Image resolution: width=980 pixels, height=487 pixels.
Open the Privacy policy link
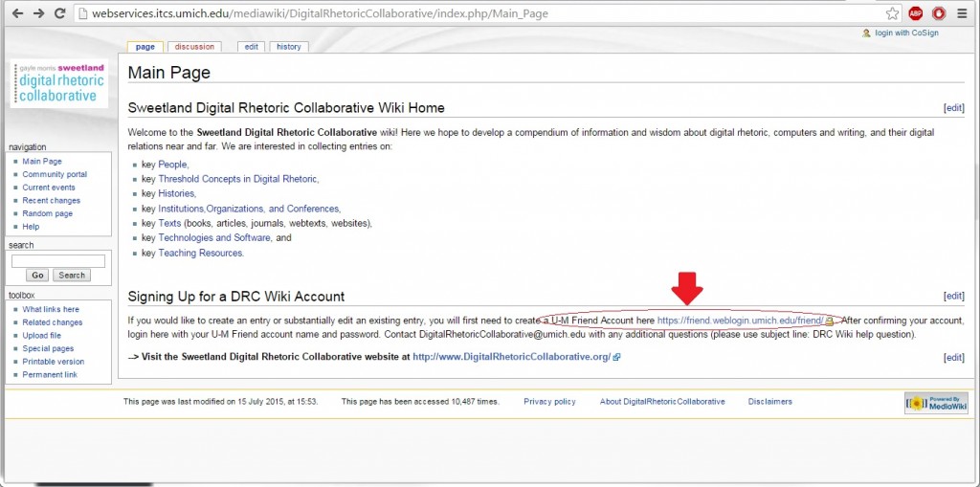coord(549,402)
